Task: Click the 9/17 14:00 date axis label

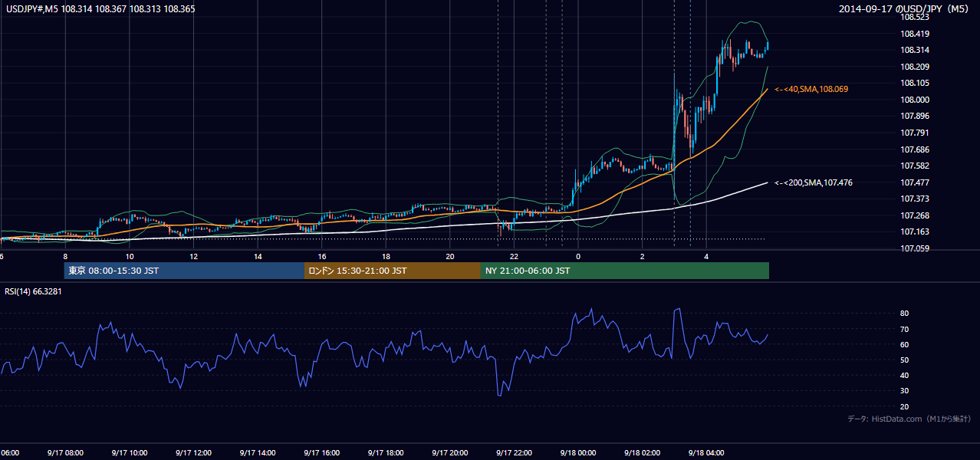Action: click(257, 453)
